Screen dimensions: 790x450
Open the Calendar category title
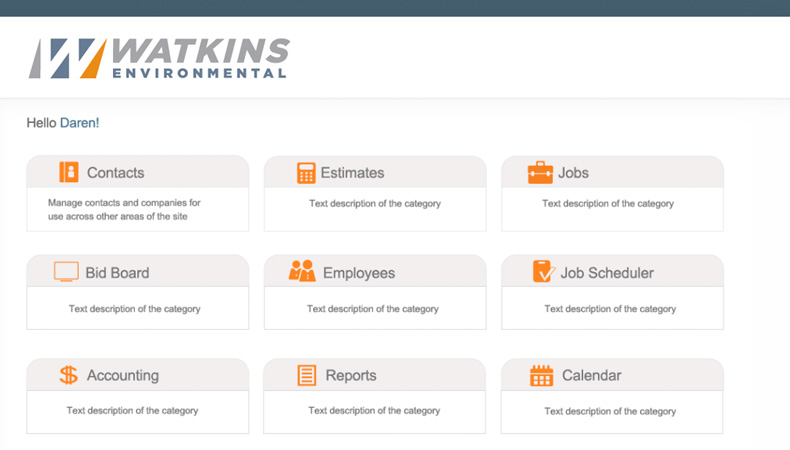click(591, 375)
